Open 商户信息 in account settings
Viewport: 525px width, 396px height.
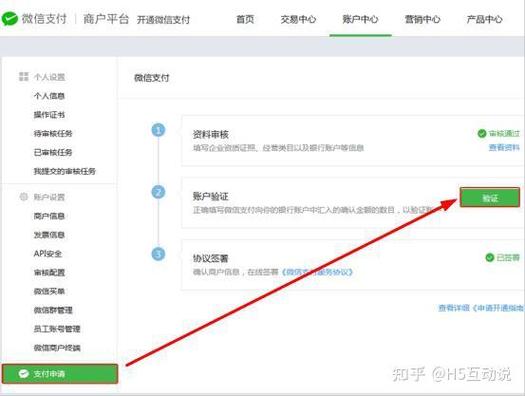(x=49, y=216)
